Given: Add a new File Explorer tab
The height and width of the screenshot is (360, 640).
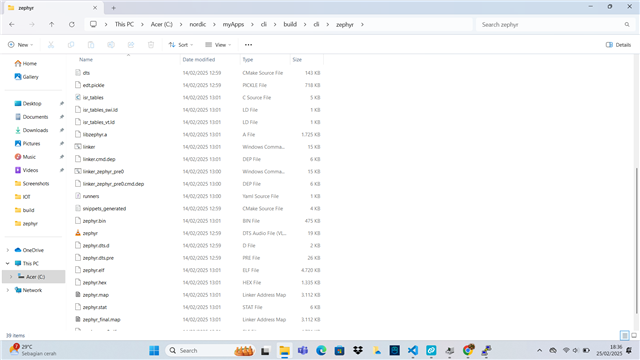Looking at the screenshot, I should (113, 8).
